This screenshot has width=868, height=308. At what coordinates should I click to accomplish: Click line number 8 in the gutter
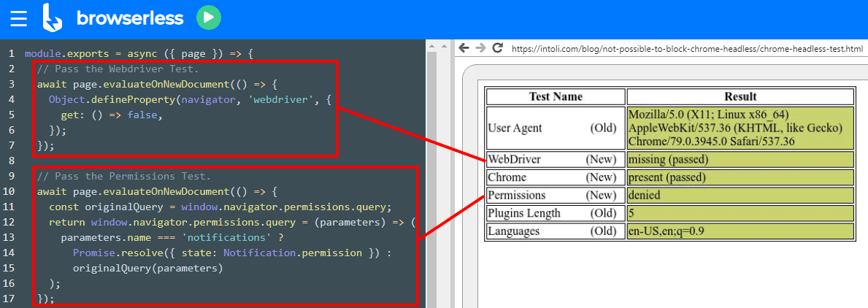(11, 161)
